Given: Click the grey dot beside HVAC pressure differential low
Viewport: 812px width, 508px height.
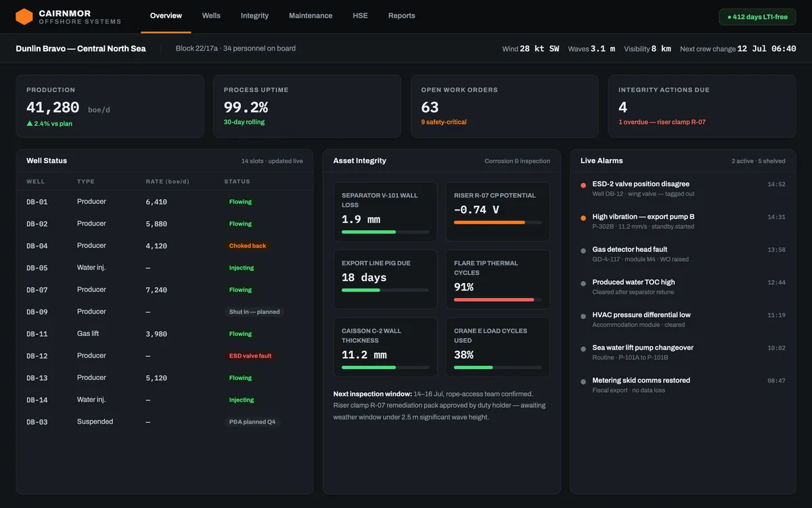Looking at the screenshot, I should pos(583,316).
